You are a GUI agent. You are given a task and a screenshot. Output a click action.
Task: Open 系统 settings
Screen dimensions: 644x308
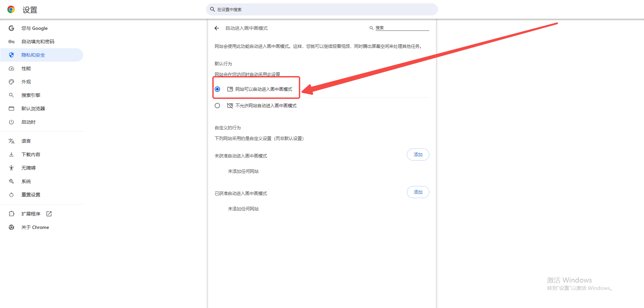42,181
